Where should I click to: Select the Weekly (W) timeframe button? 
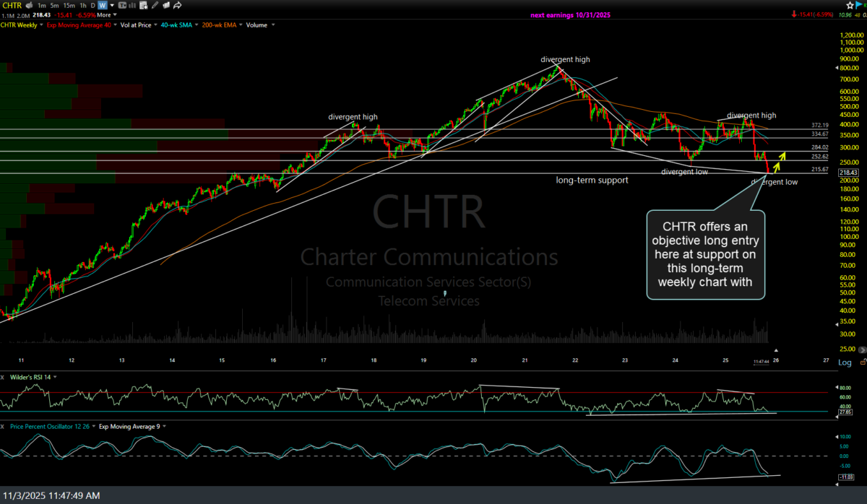click(103, 5)
